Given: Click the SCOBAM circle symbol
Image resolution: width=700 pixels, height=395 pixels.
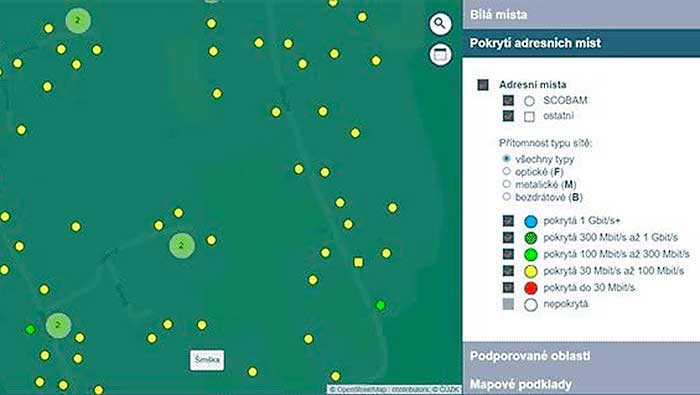Looking at the screenshot, I should point(529,101).
